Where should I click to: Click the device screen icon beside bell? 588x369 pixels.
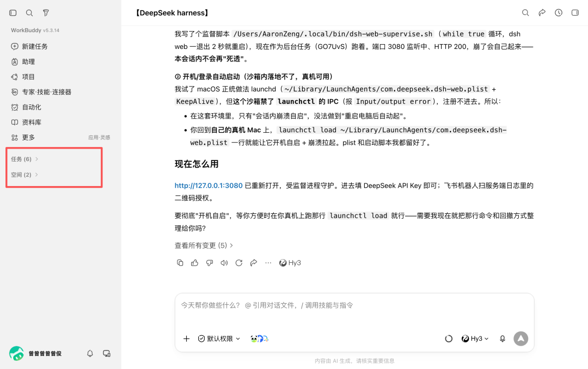(x=107, y=353)
